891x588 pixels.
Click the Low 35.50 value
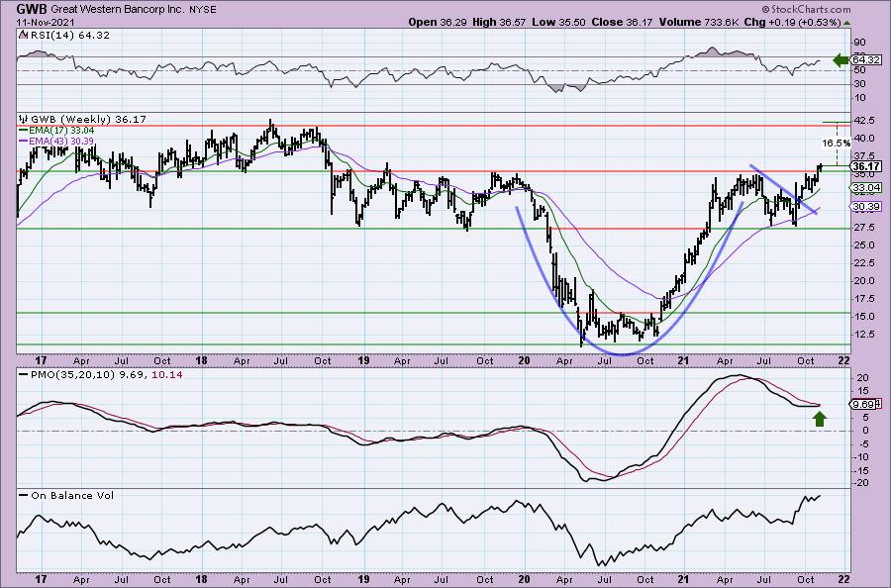coord(558,22)
